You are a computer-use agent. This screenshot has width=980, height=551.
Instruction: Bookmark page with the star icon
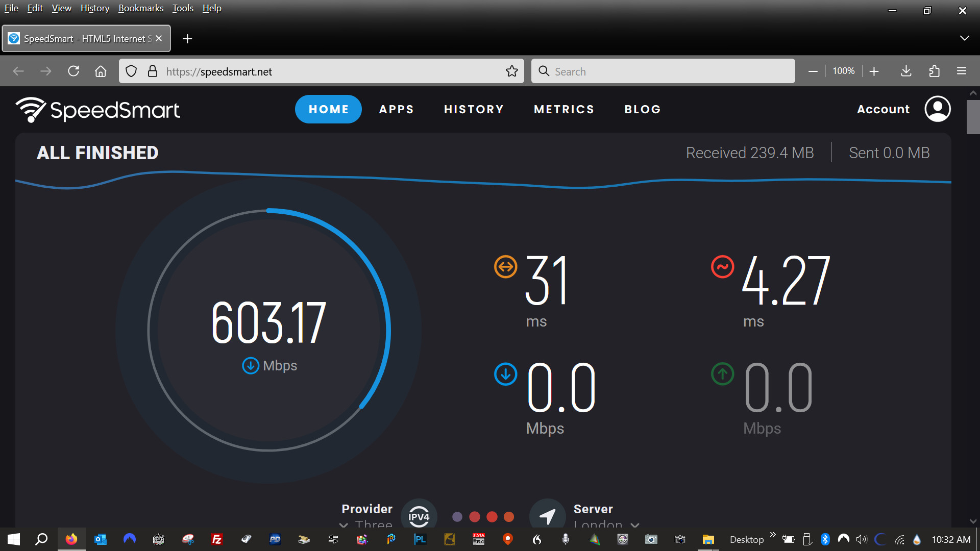tap(511, 71)
